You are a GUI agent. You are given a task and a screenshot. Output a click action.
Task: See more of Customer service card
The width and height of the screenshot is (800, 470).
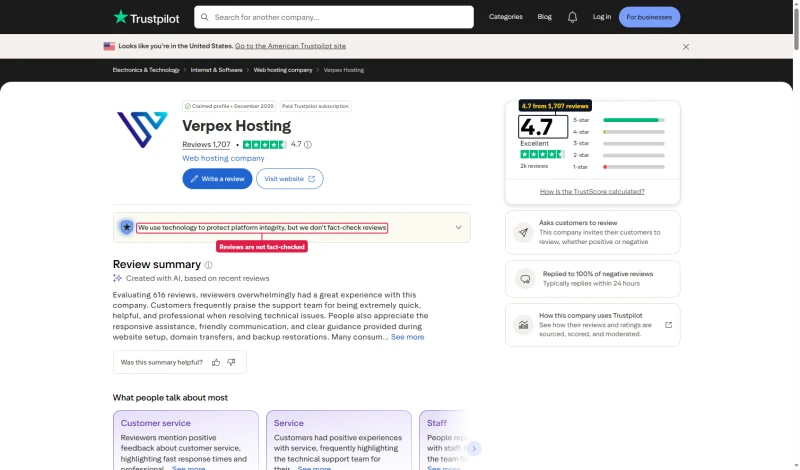(x=188, y=468)
